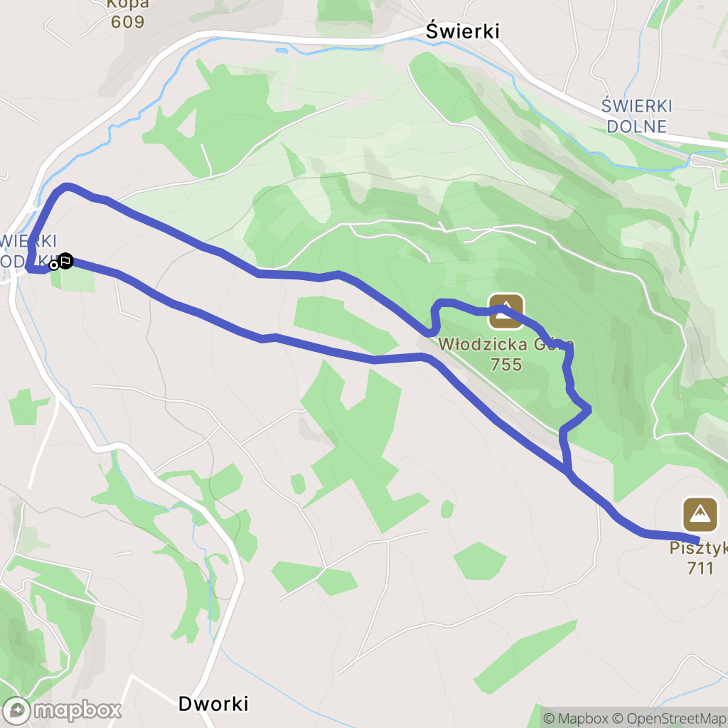Click the Świerki village label
The height and width of the screenshot is (728, 728).
[462, 31]
